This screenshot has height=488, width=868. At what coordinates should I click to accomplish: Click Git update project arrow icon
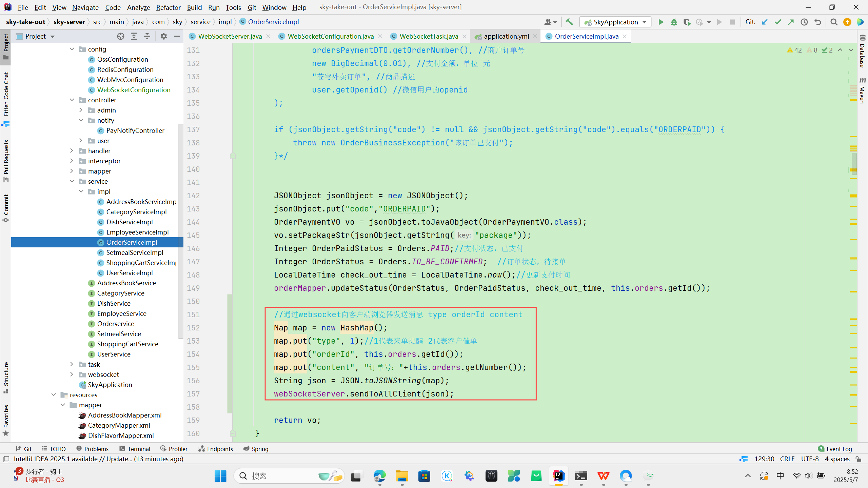point(765,22)
